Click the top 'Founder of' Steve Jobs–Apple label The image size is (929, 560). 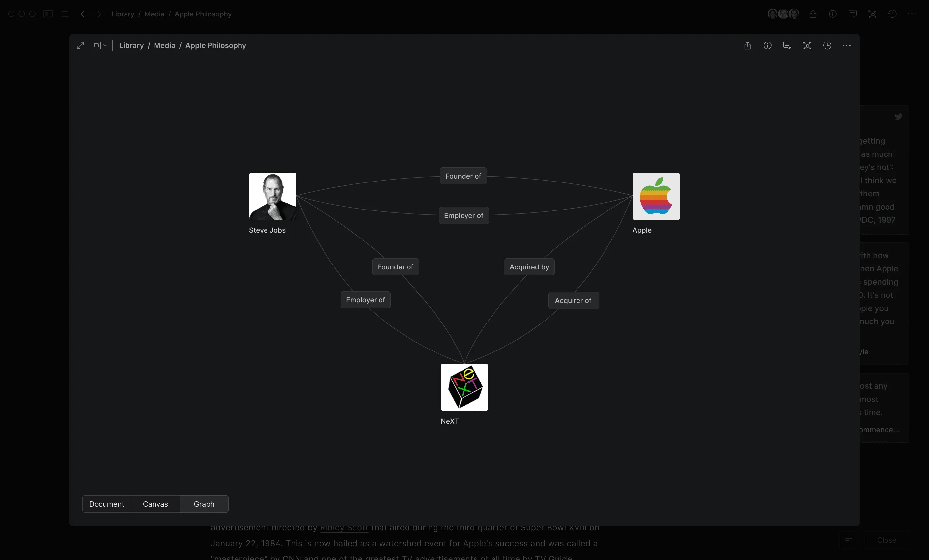click(463, 176)
